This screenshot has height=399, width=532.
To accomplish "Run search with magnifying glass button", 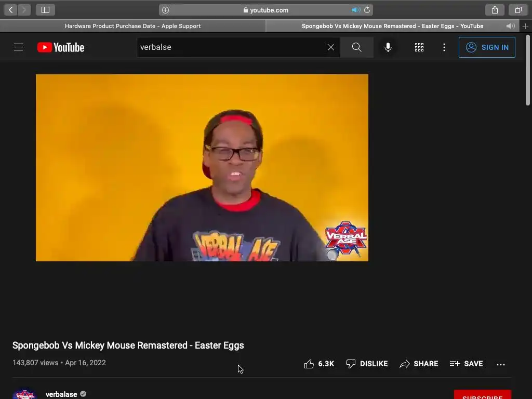I will 357,47.
